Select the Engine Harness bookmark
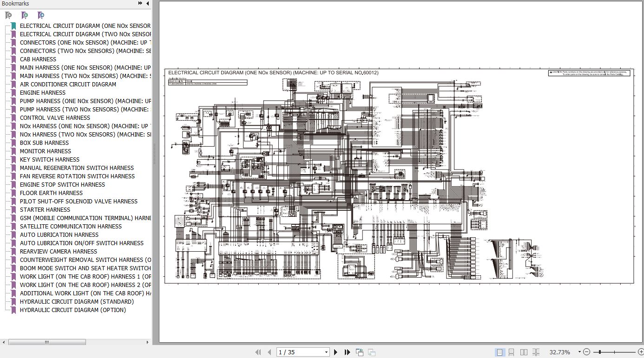 [x=43, y=93]
